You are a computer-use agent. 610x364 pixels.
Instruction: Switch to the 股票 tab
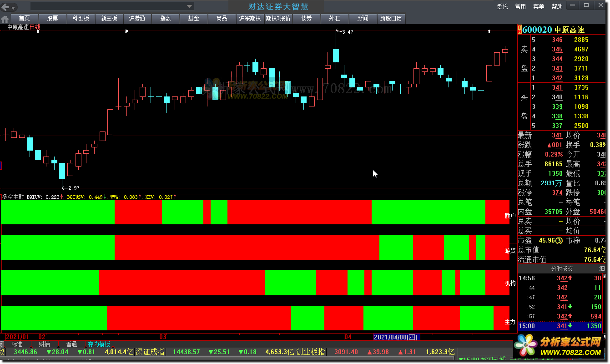tap(52, 19)
